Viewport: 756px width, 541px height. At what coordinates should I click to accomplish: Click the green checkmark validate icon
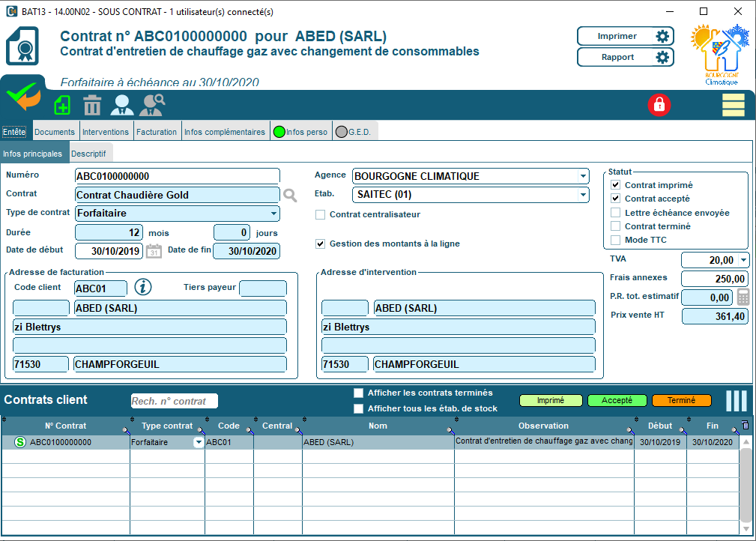(x=23, y=97)
